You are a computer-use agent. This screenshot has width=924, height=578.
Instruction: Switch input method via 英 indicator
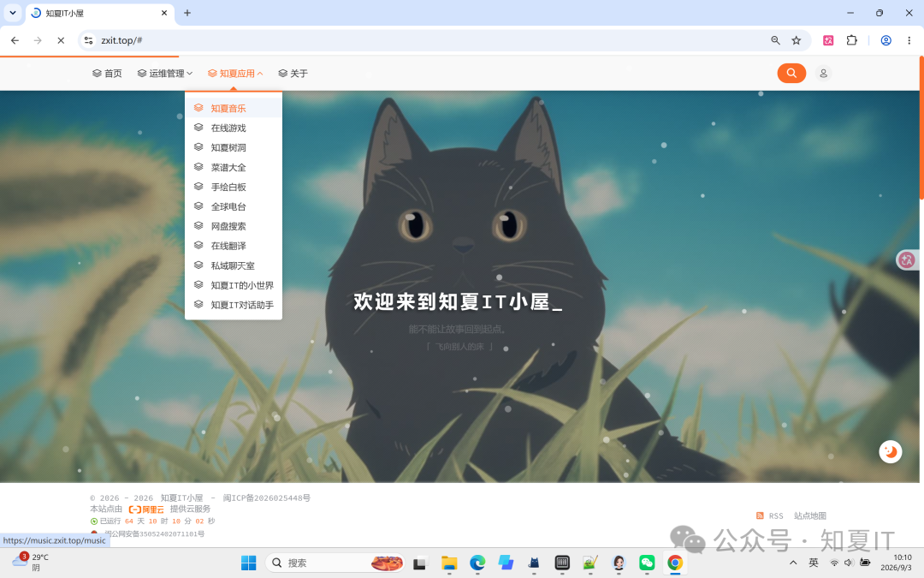click(814, 563)
